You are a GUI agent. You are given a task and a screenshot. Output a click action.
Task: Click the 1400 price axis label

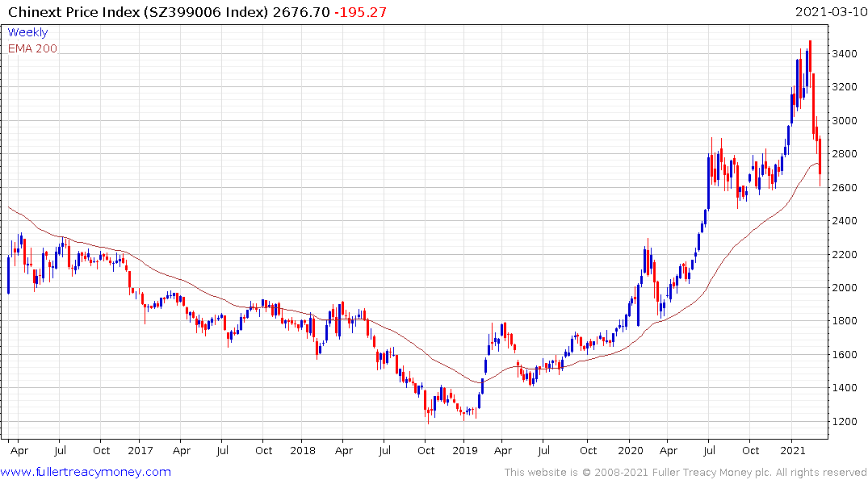click(845, 388)
